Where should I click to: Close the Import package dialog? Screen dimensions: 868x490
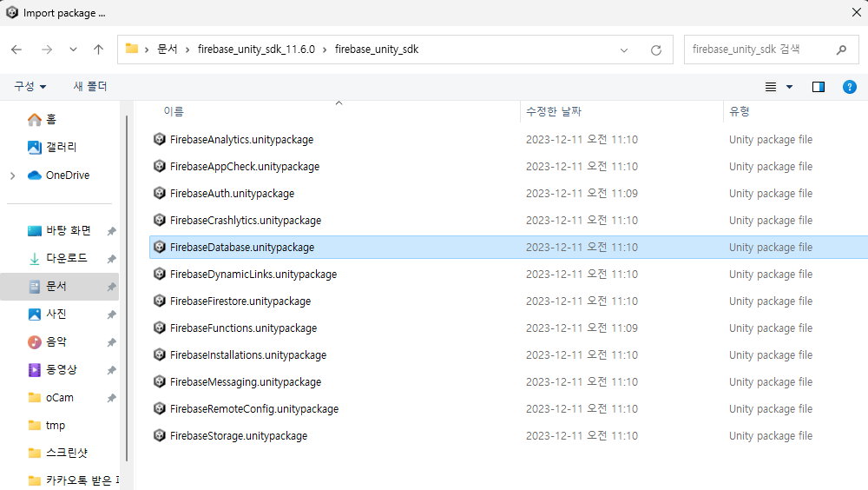(857, 12)
